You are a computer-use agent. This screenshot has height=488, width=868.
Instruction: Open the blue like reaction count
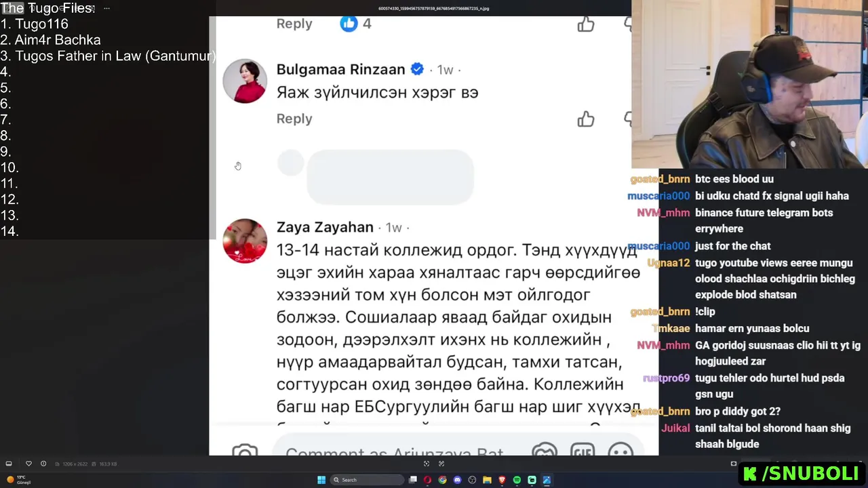(356, 24)
